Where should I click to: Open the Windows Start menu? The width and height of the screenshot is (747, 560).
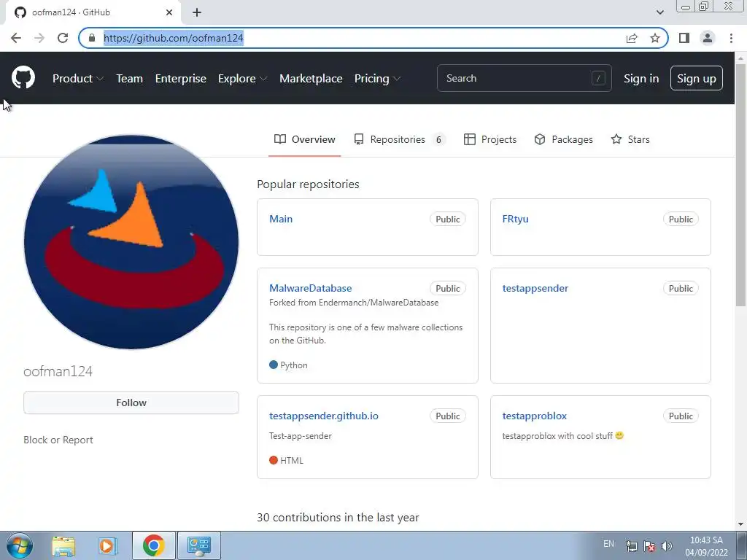click(20, 545)
